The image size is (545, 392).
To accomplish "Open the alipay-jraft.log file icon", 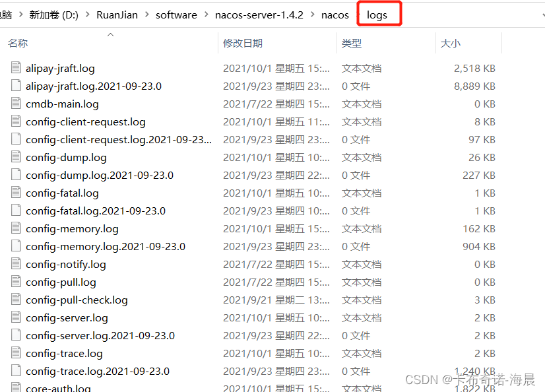I will point(15,68).
